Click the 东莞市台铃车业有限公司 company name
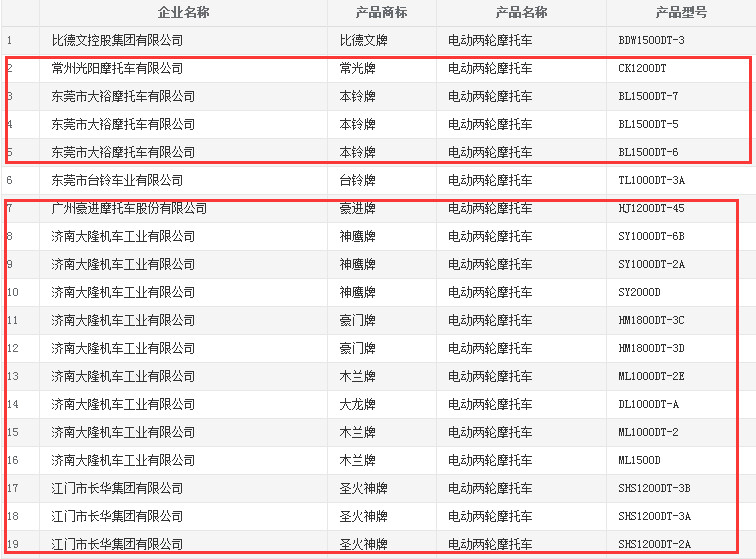Screen dimensions: 756x559 point(117,181)
